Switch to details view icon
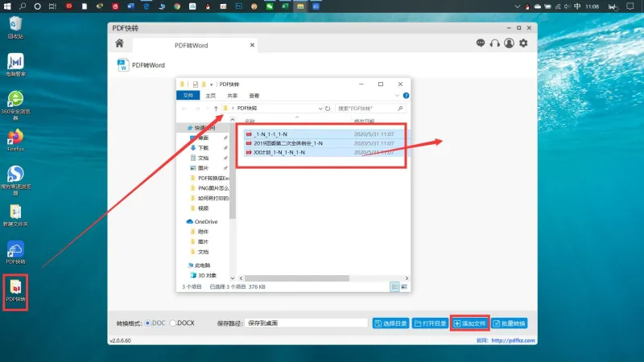This screenshot has width=644, height=362. [x=394, y=287]
